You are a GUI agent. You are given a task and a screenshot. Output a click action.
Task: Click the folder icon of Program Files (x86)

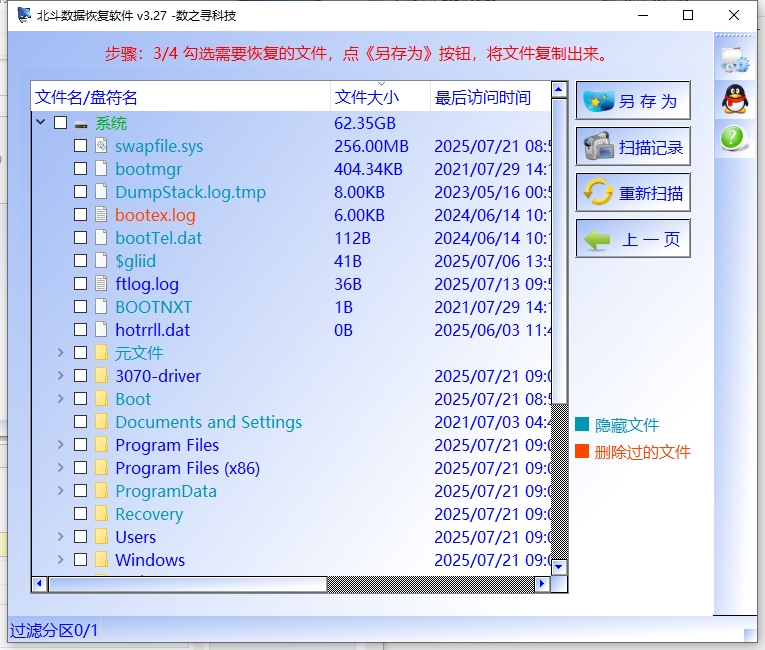(x=101, y=467)
